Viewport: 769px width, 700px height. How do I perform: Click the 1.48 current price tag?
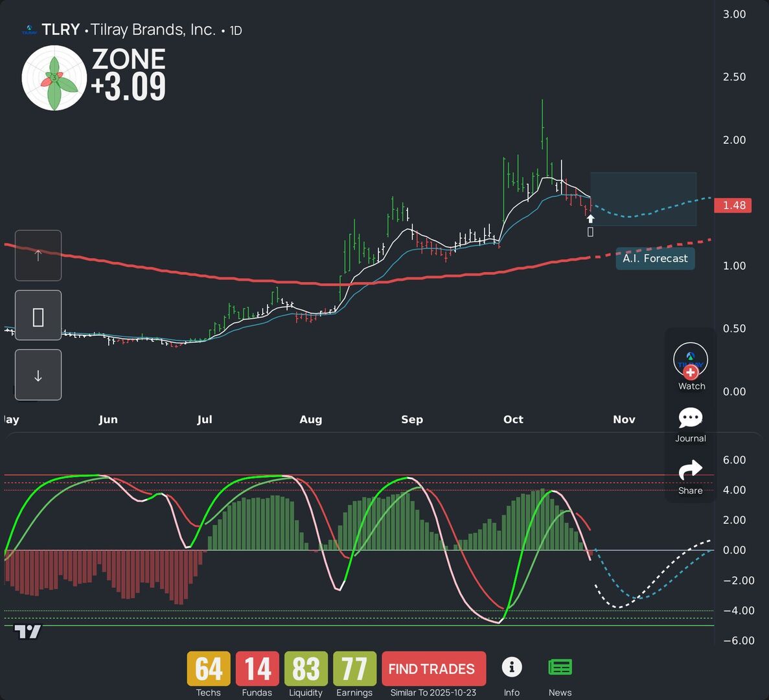coord(733,205)
